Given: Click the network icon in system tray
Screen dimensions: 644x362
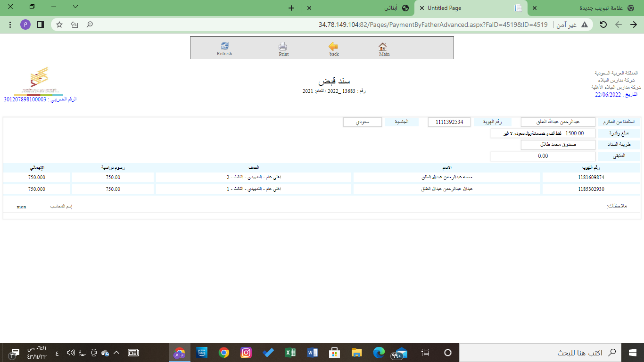Looking at the screenshot, I should tap(83, 352).
